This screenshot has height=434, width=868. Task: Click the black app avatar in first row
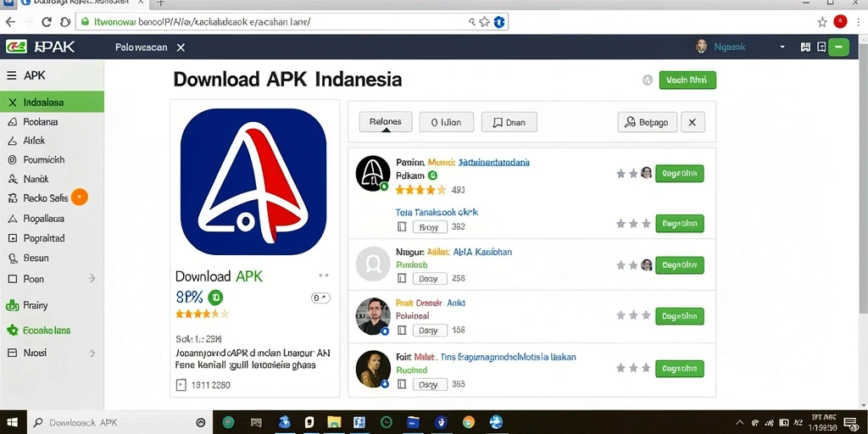pos(373,173)
